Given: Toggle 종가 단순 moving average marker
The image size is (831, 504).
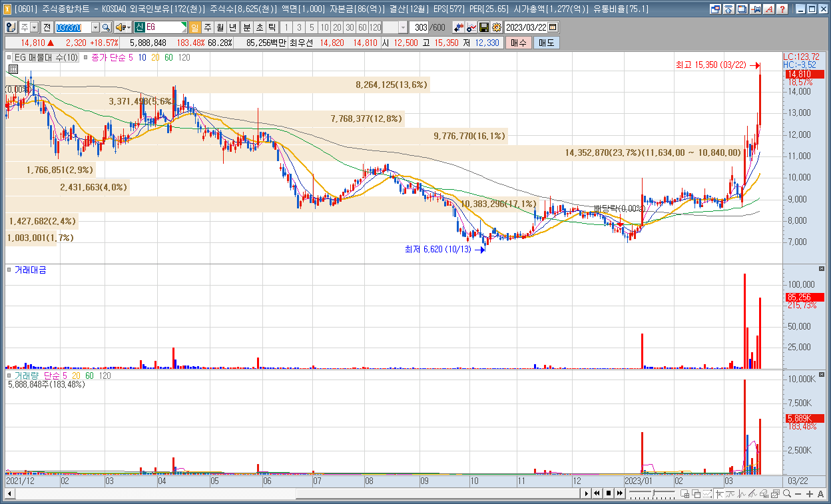Looking at the screenshot, I should [x=86, y=58].
